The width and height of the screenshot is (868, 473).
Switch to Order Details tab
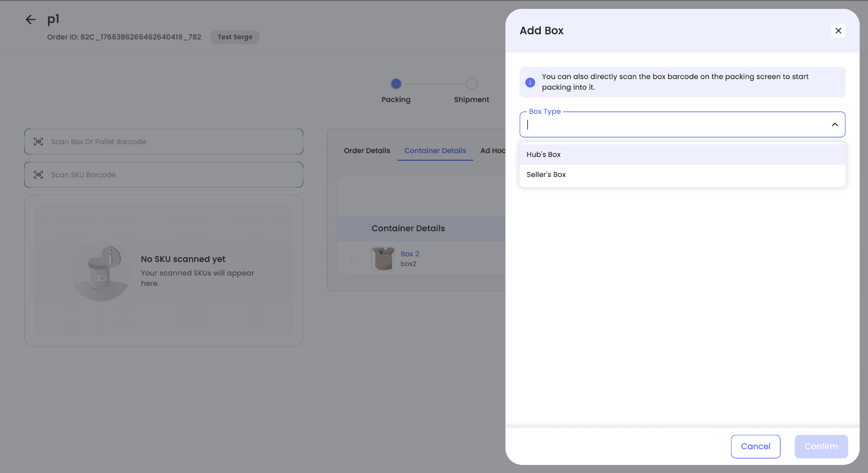(367, 151)
